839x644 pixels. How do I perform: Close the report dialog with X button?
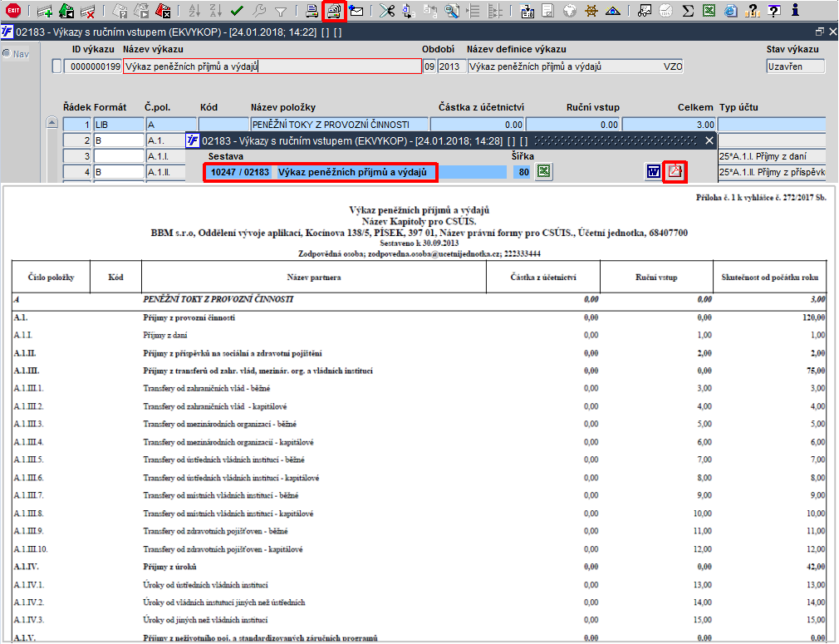point(709,140)
